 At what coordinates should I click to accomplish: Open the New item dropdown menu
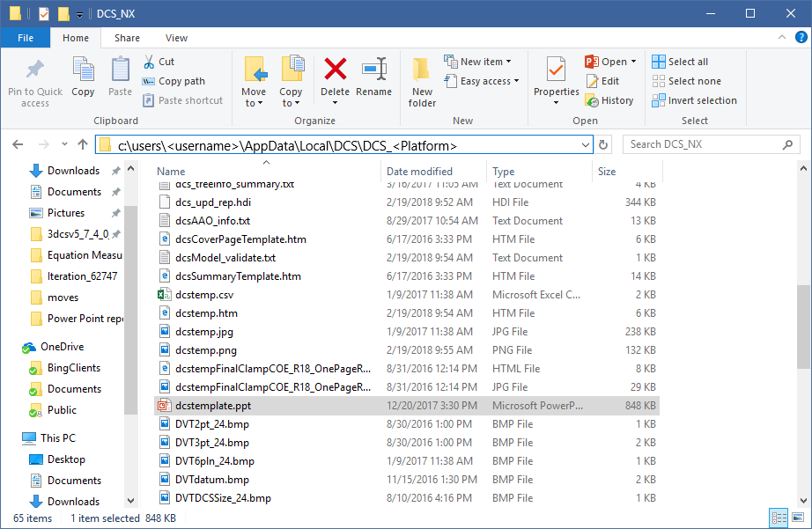[478, 61]
